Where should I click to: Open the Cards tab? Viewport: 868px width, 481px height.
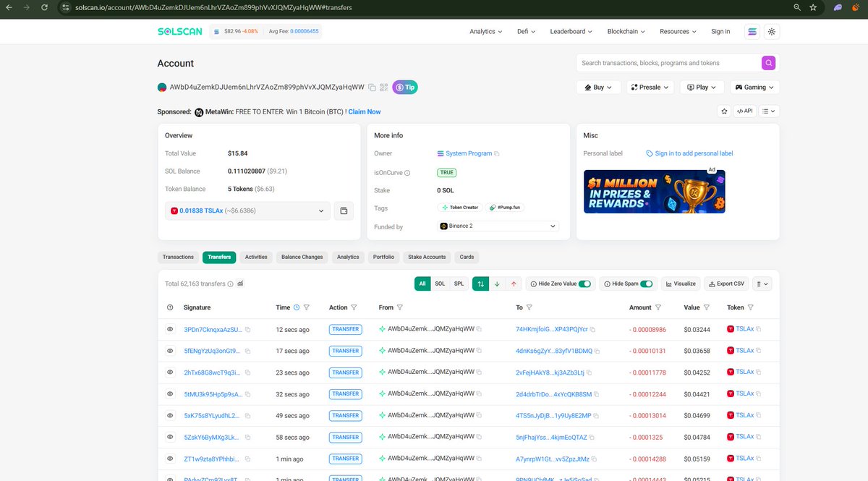click(467, 257)
